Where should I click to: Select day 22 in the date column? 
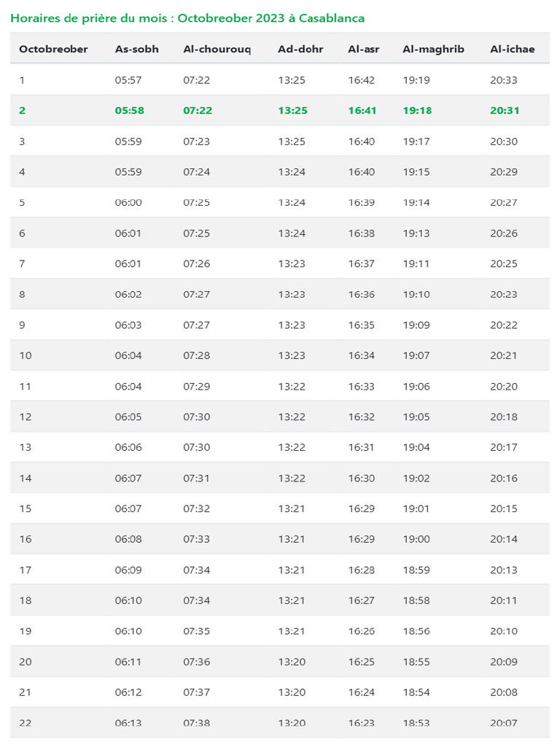[26, 723]
